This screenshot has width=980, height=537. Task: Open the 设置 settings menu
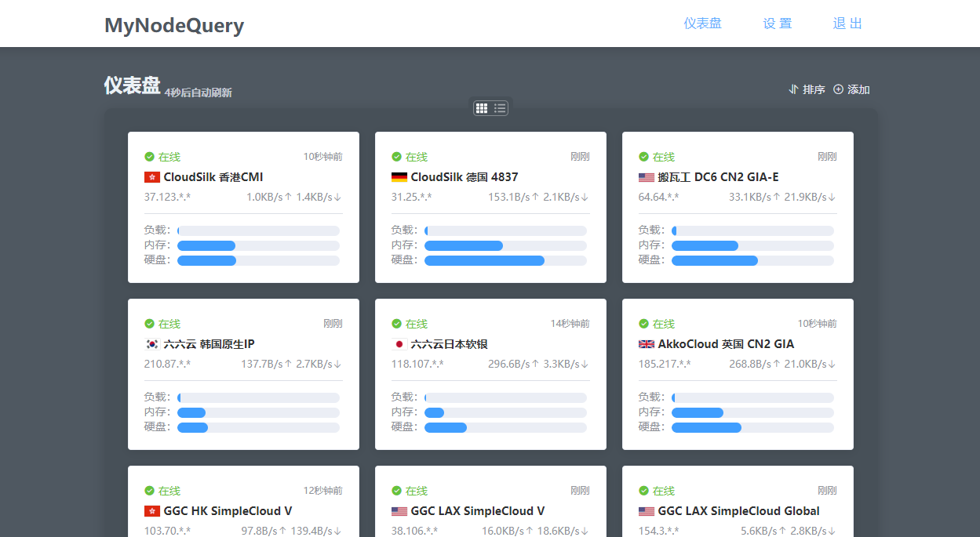pos(777,23)
